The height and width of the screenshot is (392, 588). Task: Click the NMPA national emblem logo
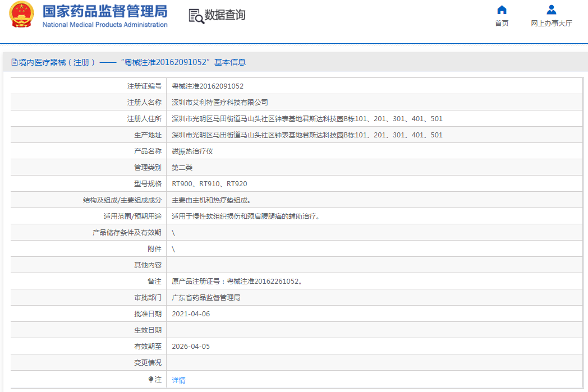[x=21, y=15]
